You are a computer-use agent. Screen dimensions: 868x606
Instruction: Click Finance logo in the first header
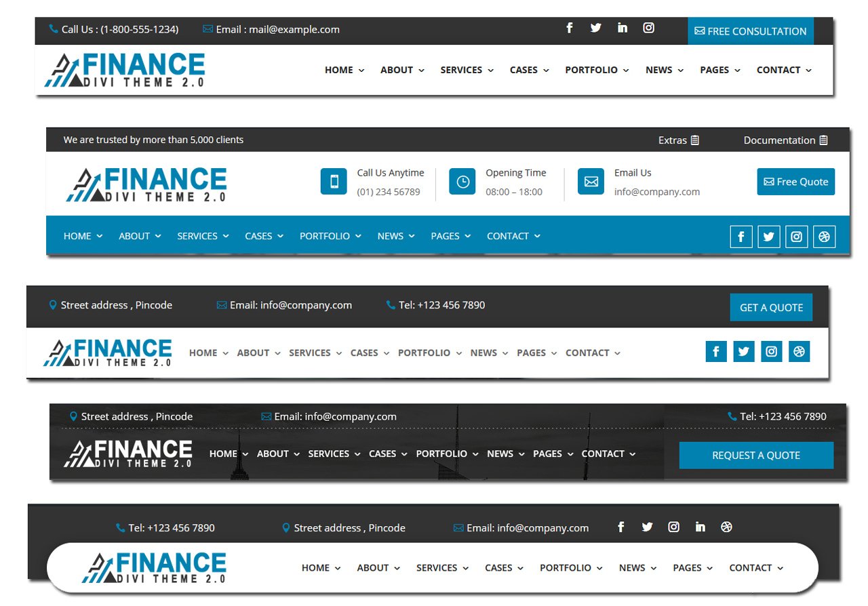pyautogui.click(x=125, y=70)
